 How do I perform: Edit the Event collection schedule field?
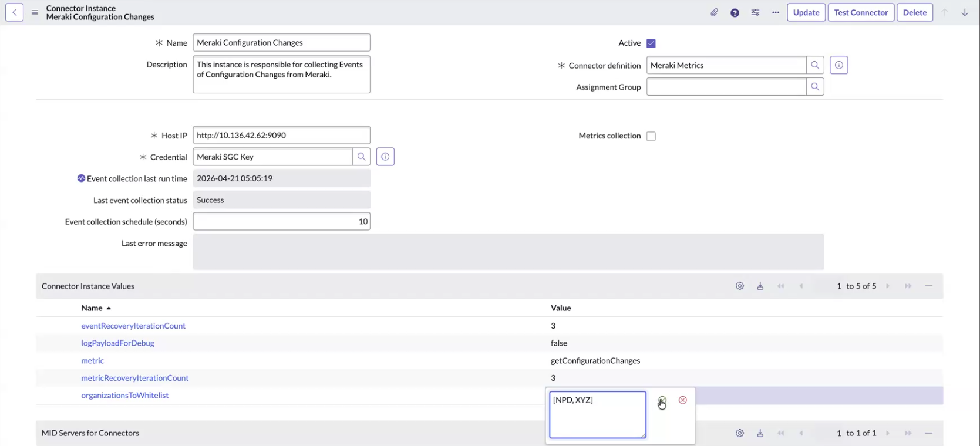(x=281, y=221)
